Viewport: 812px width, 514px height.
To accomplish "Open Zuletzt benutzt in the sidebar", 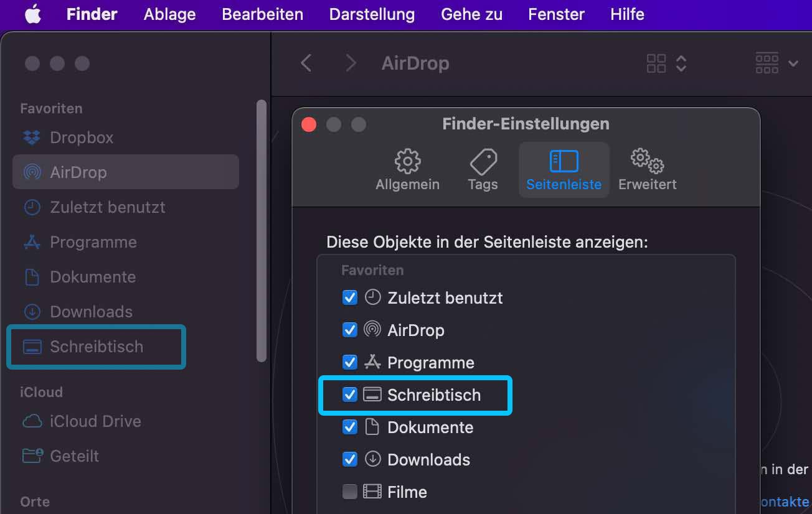I will (126, 207).
